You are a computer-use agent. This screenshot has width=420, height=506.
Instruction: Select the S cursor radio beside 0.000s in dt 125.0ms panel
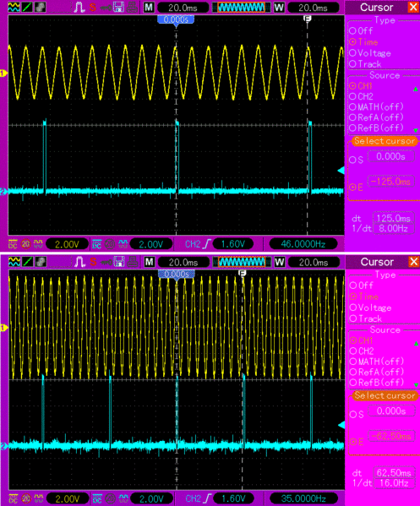click(352, 160)
